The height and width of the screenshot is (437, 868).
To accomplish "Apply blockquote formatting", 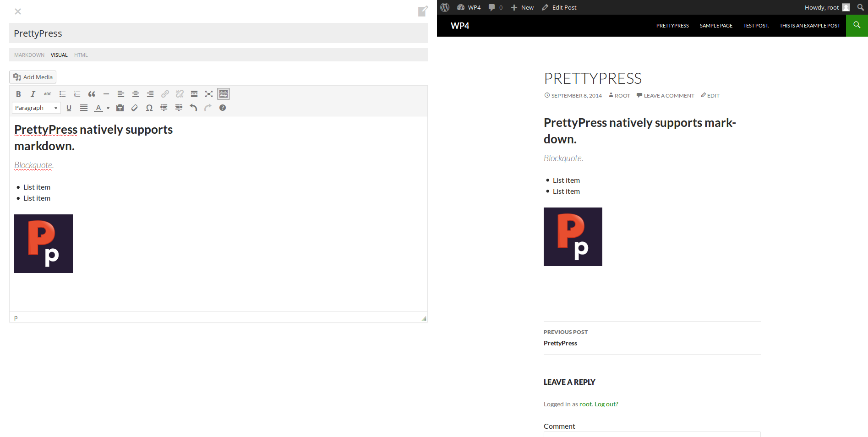I will [92, 94].
